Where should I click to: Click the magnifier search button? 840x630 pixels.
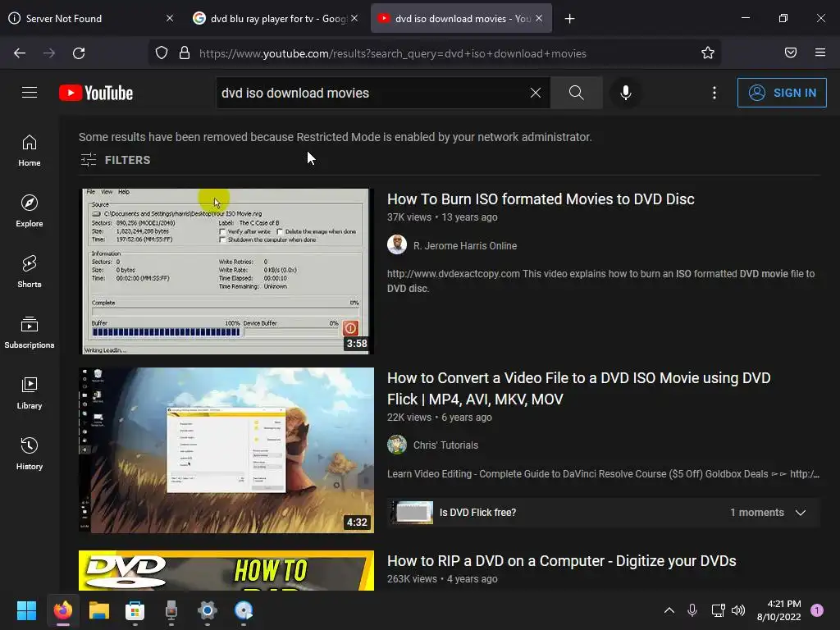click(x=577, y=93)
